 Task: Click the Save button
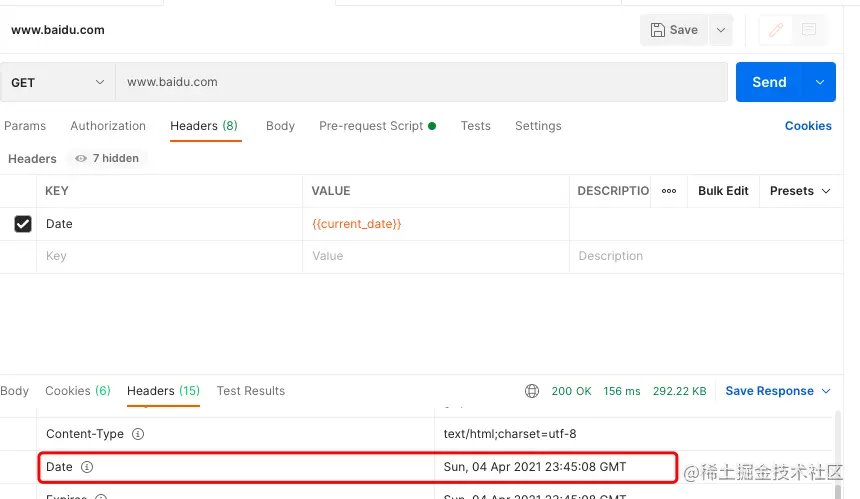674,30
